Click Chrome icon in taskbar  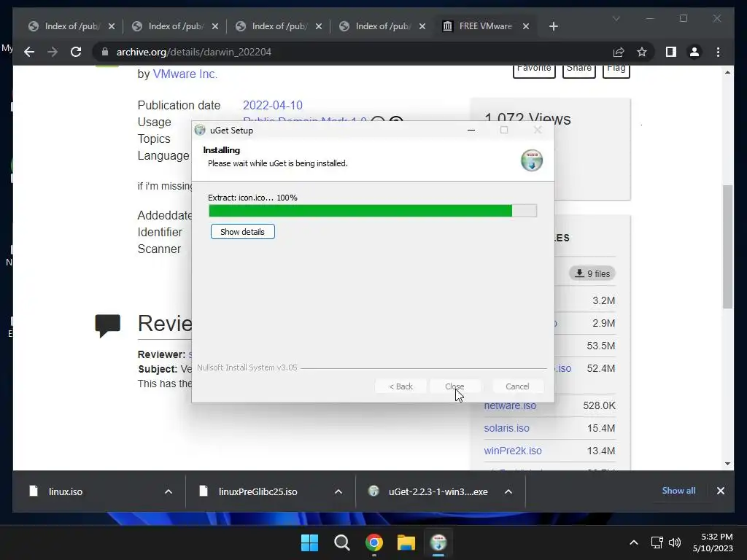coord(374,542)
